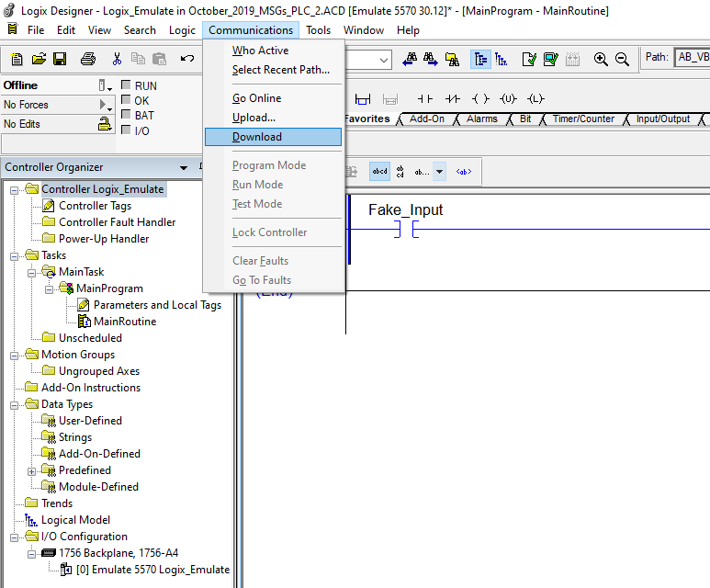Toggle Controller Organizer tree icon

coord(480,60)
